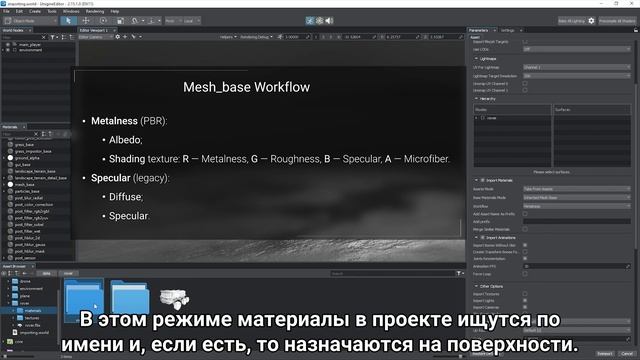This screenshot has width=640, height=360.
Task: Click the lock icon on Parameters panel
Action: click(x=636, y=30)
